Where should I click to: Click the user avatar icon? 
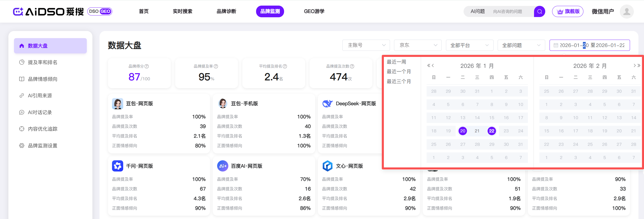(626, 11)
